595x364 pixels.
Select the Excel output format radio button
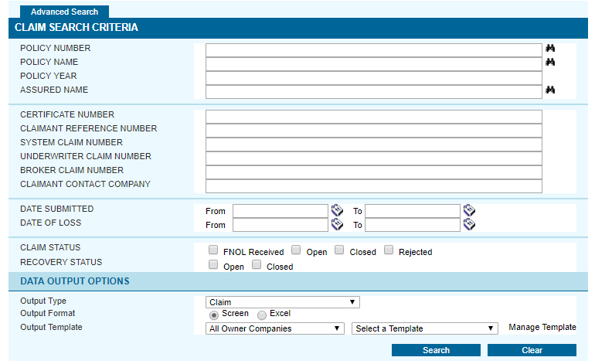tap(262, 315)
